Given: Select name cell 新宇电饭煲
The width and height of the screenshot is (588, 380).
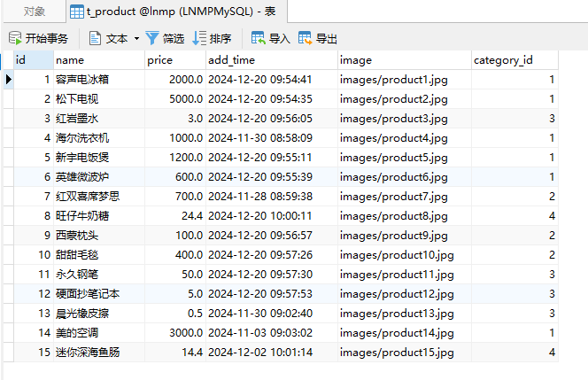Looking at the screenshot, I should (99, 158).
